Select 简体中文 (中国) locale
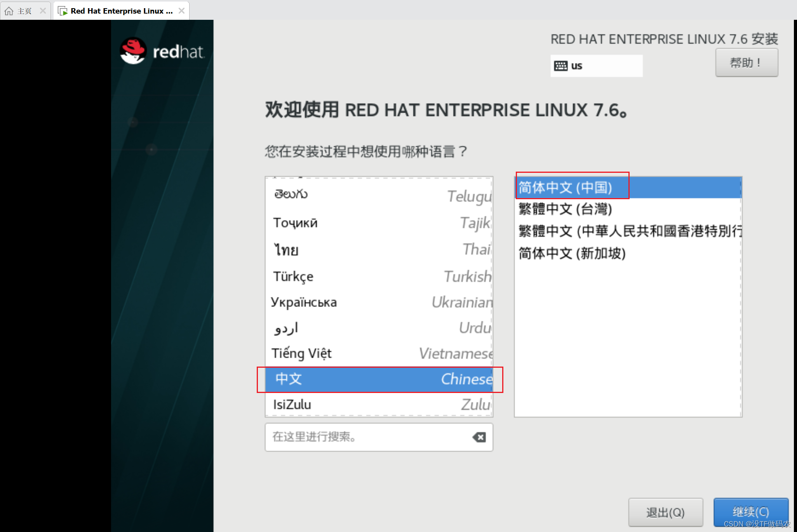Viewport: 797px width, 532px height. [566, 188]
